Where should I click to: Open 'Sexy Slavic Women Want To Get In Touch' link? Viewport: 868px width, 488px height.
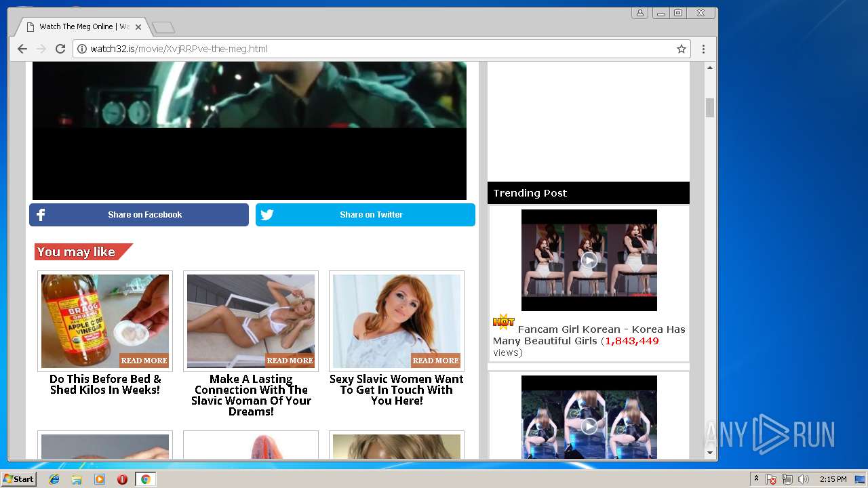coord(397,390)
